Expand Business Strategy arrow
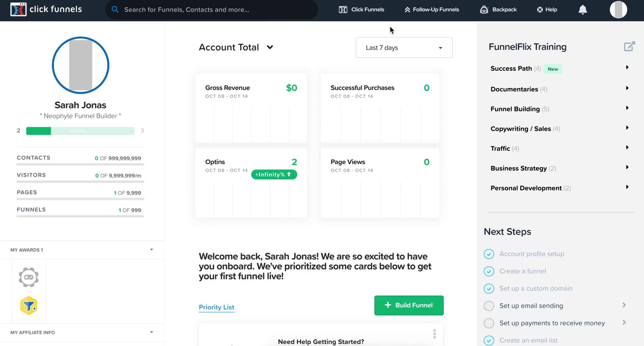 point(627,167)
